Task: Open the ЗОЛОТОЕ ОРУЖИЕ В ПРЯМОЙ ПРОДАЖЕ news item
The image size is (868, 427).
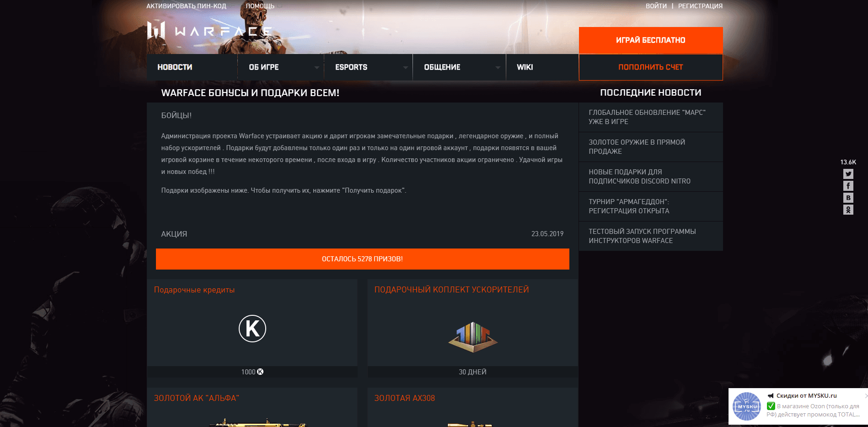Action: click(x=651, y=147)
